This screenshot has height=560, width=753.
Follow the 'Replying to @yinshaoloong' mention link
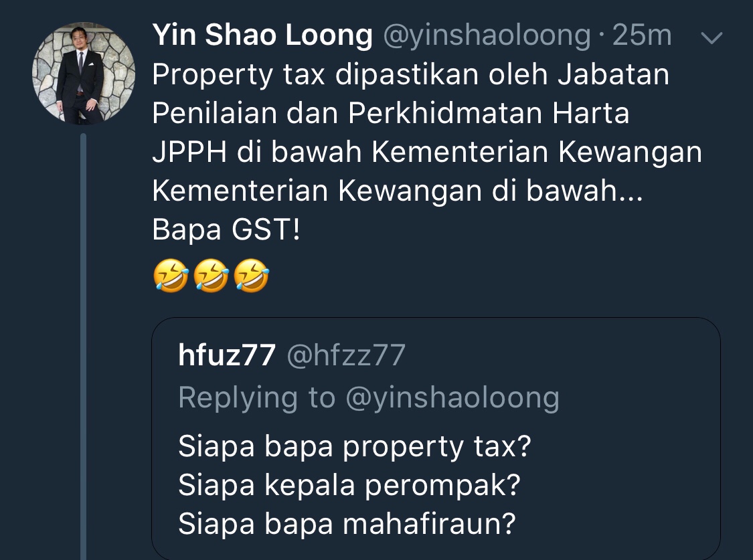pyautogui.click(x=452, y=398)
